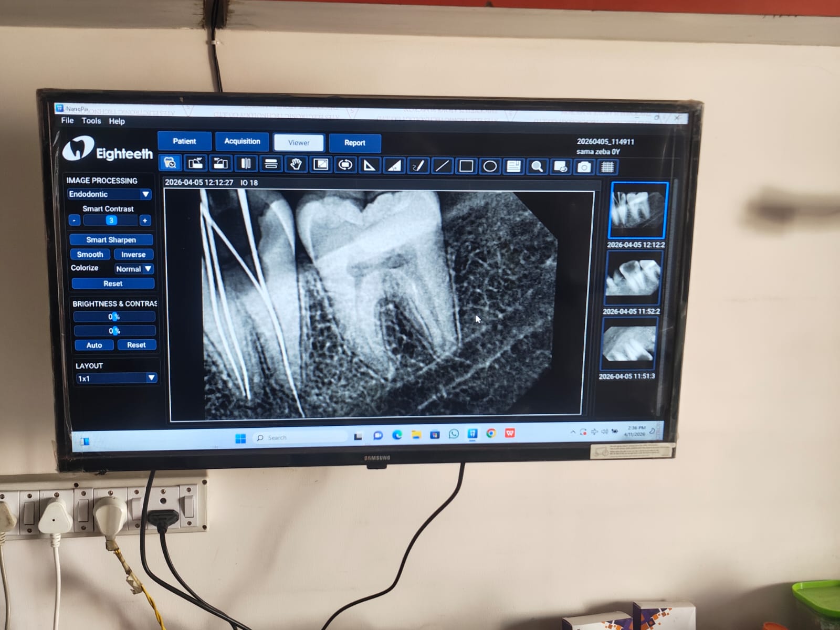Select the hand pan tool
Screen dimensions: 840x630
[296, 164]
